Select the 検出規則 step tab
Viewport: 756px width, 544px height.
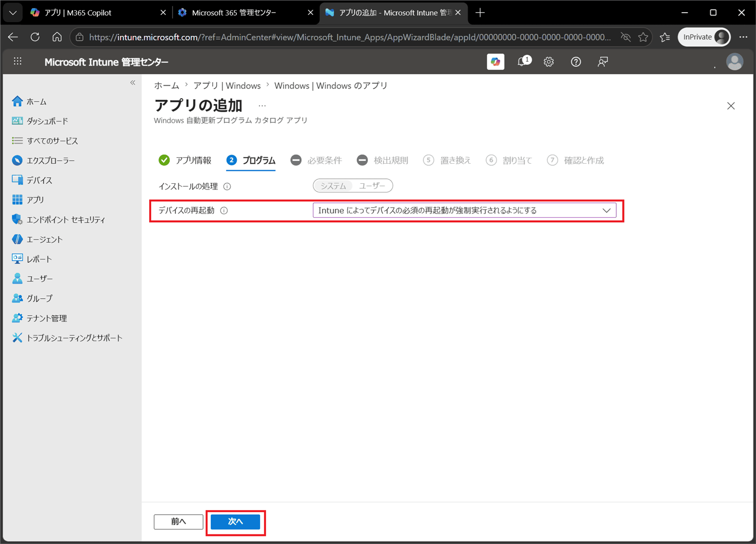[383, 160]
